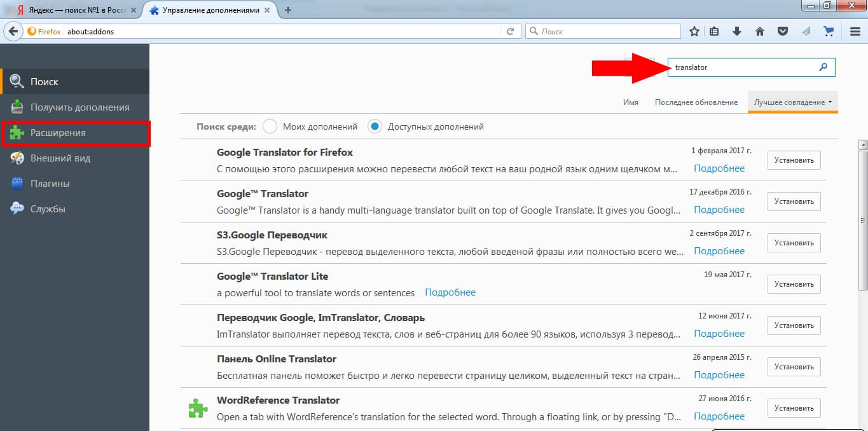The width and height of the screenshot is (868, 431).
Task: Click the vertical scrollbar thumb
Action: click(862, 219)
